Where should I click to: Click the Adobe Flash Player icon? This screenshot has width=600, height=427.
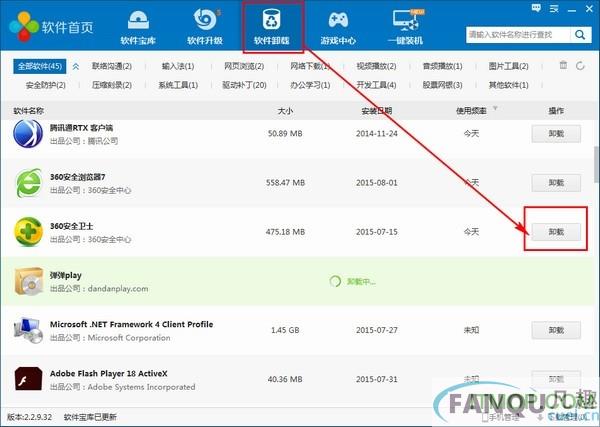28,379
